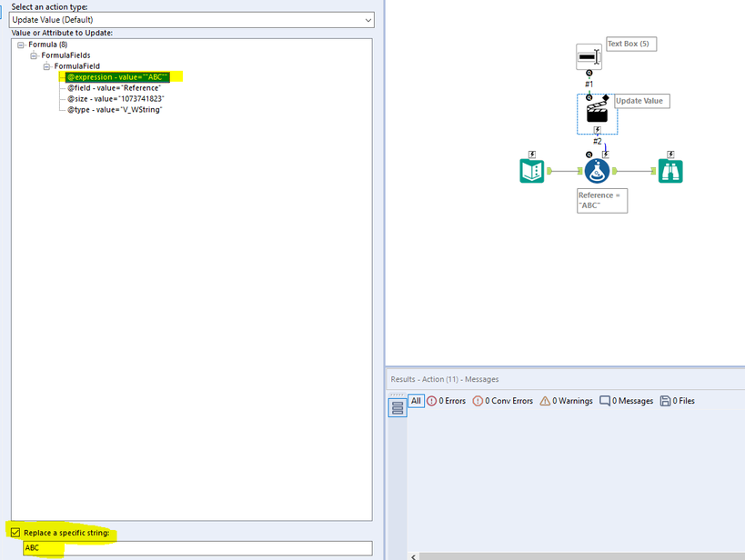Select the @type value V_WString attribute
The height and width of the screenshot is (560, 745).
click(x=115, y=110)
